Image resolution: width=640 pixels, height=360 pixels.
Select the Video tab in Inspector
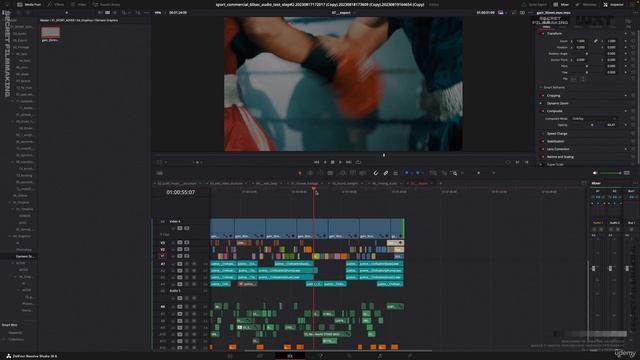tap(546, 27)
